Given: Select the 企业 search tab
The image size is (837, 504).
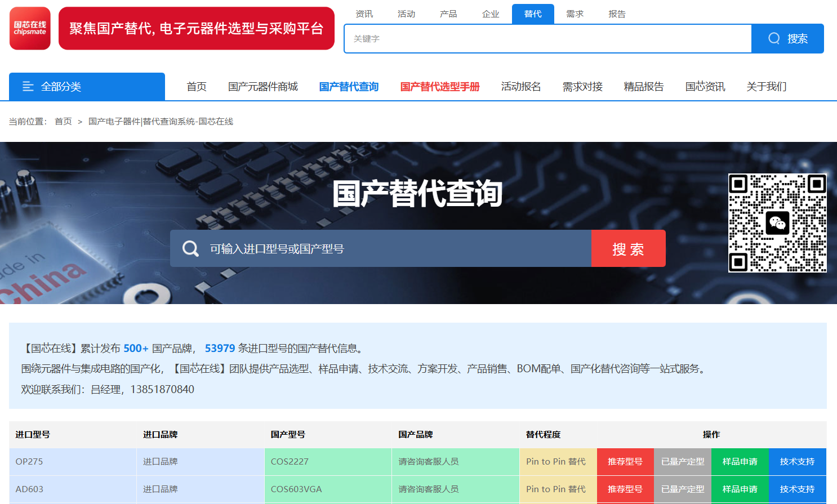Looking at the screenshot, I should point(491,14).
